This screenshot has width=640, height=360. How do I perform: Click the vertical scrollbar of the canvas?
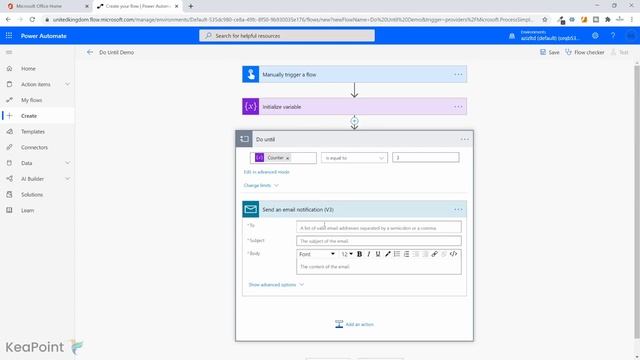tap(637, 202)
